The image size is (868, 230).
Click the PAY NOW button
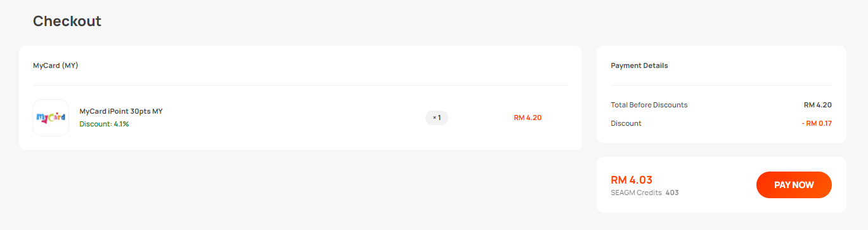(x=794, y=185)
